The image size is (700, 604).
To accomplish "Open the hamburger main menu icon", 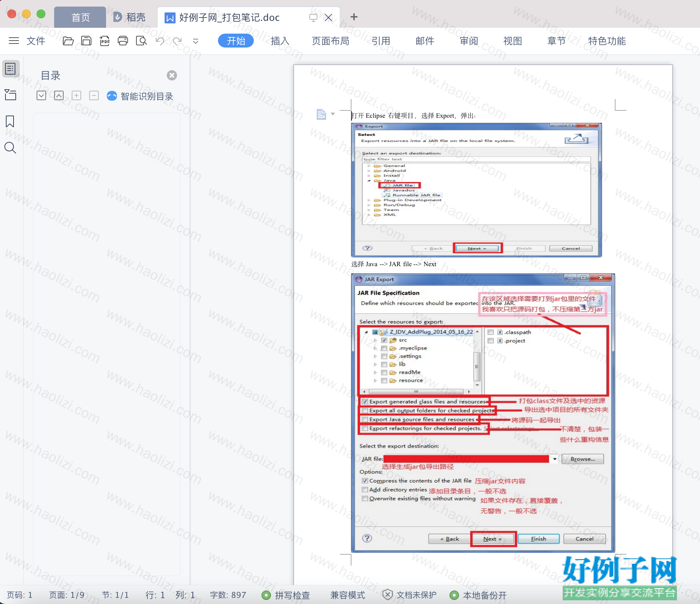I will click(x=14, y=41).
